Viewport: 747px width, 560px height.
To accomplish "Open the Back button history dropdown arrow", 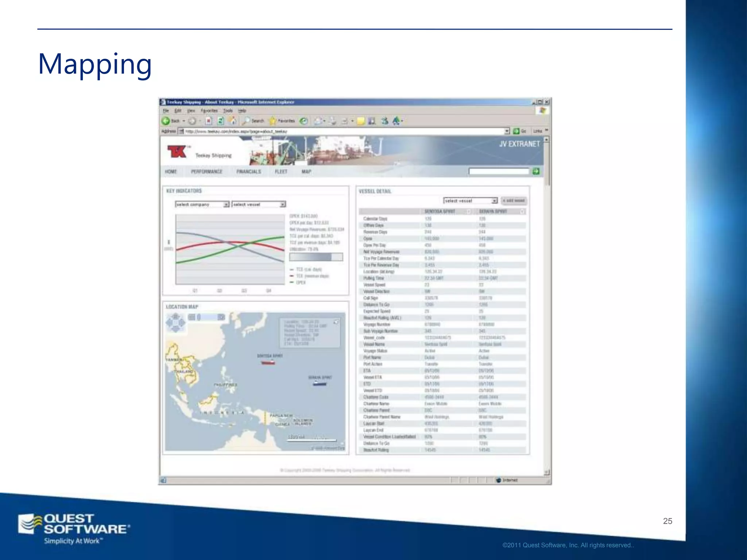I will point(184,121).
